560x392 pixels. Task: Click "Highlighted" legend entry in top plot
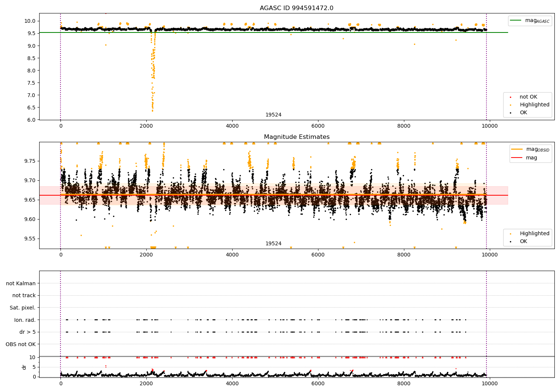(x=534, y=105)
